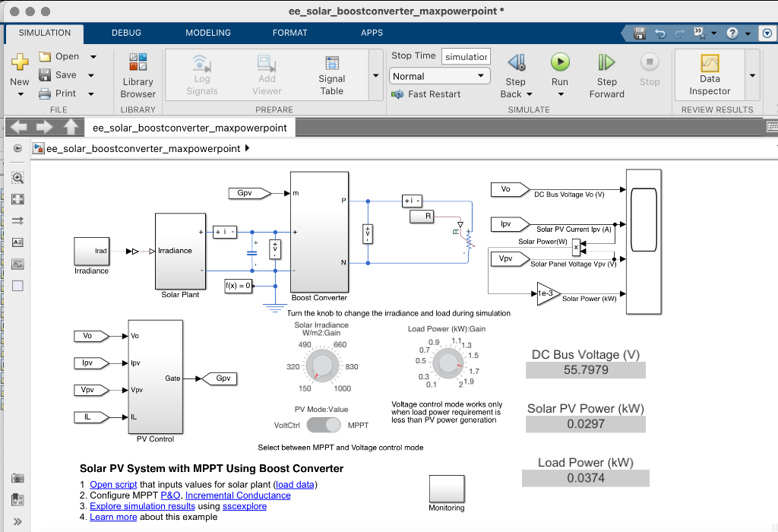Click the Zoom tool in palette
Viewport: 778px width, 532px height.
click(17, 178)
